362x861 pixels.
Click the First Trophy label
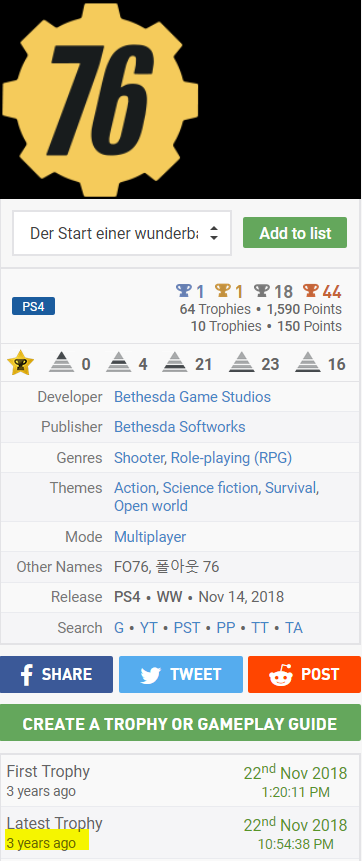[x=48, y=771]
